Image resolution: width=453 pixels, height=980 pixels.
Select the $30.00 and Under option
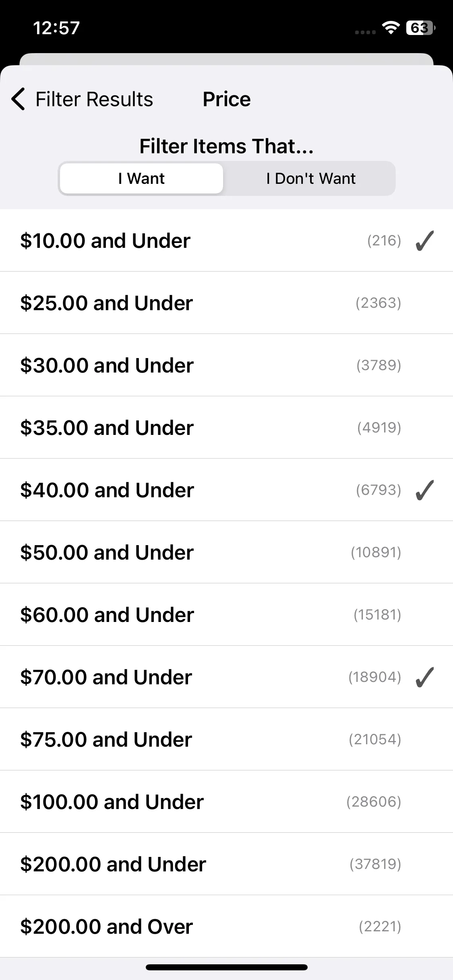tap(226, 365)
